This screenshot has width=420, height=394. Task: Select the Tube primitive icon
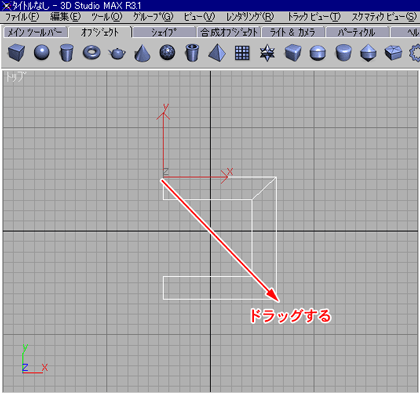(x=192, y=53)
